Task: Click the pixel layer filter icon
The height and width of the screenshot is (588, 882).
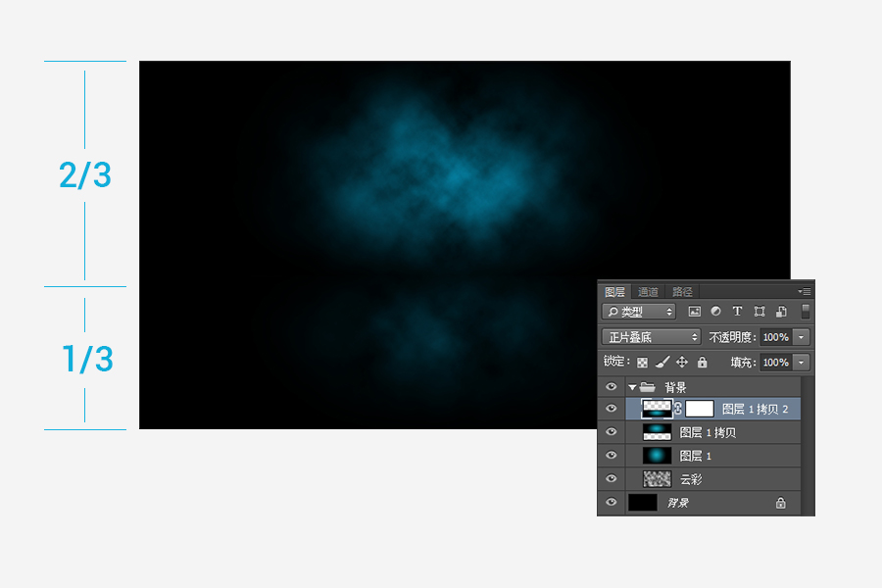Action: point(695,312)
